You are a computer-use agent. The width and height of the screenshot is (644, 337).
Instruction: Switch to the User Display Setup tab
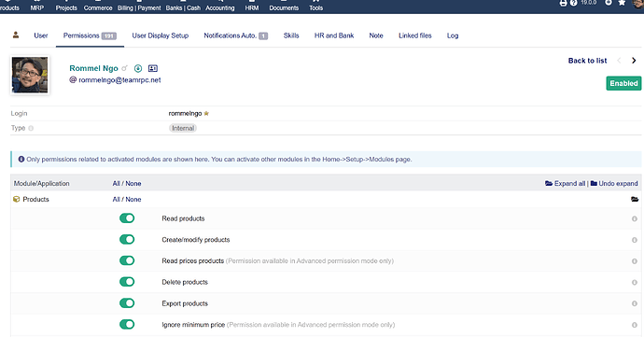tap(161, 35)
